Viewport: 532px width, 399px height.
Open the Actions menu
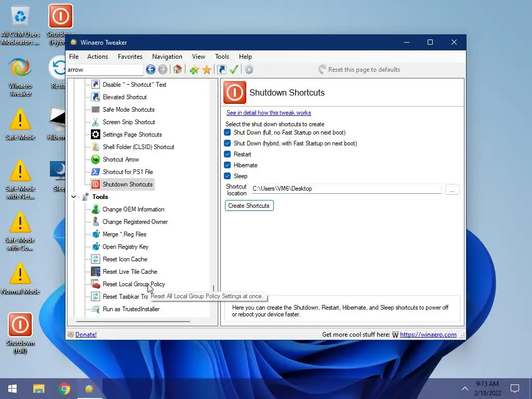pyautogui.click(x=98, y=57)
